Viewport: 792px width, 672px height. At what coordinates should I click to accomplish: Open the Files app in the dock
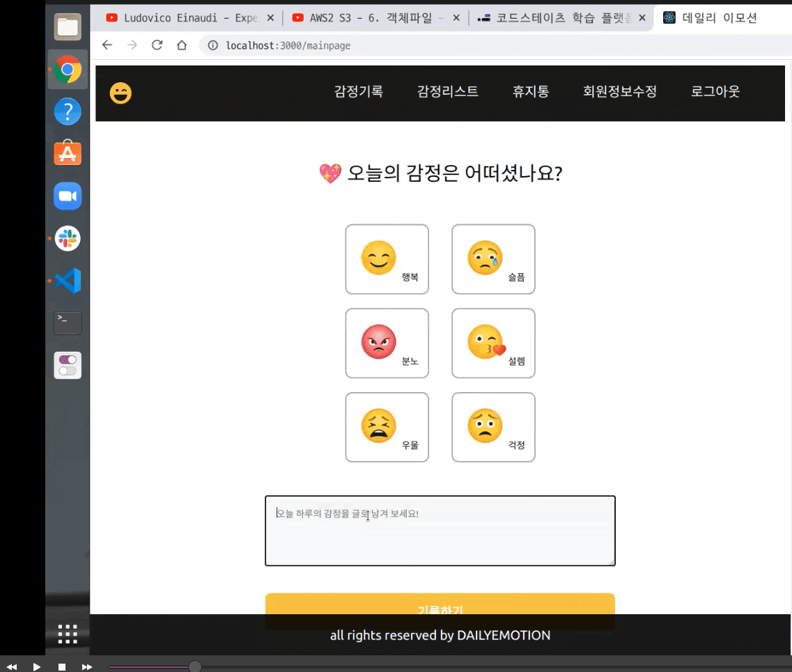click(x=68, y=27)
